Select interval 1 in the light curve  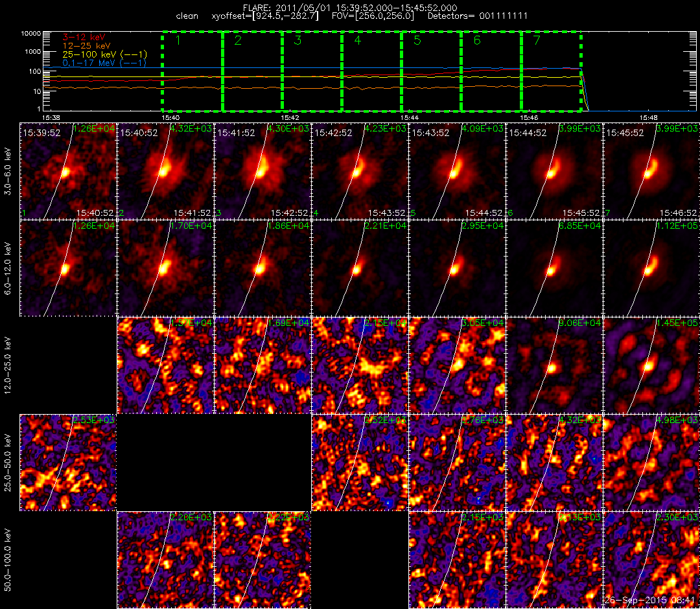coord(192,71)
